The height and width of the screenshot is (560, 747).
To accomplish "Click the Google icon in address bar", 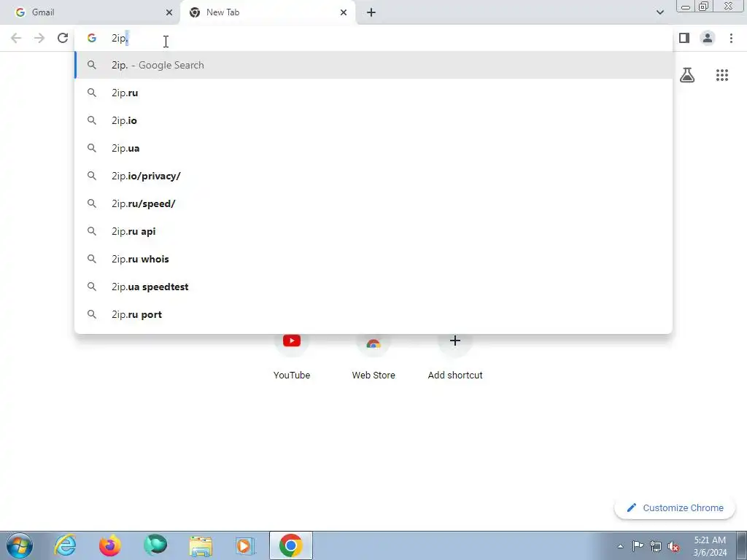I will (x=92, y=38).
